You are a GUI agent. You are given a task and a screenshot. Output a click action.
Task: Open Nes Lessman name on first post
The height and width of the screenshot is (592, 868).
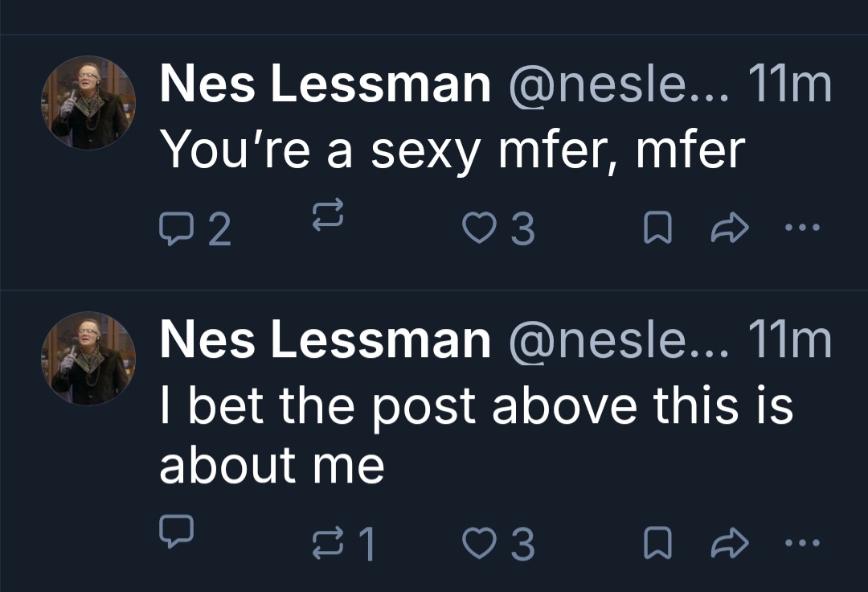click(325, 84)
